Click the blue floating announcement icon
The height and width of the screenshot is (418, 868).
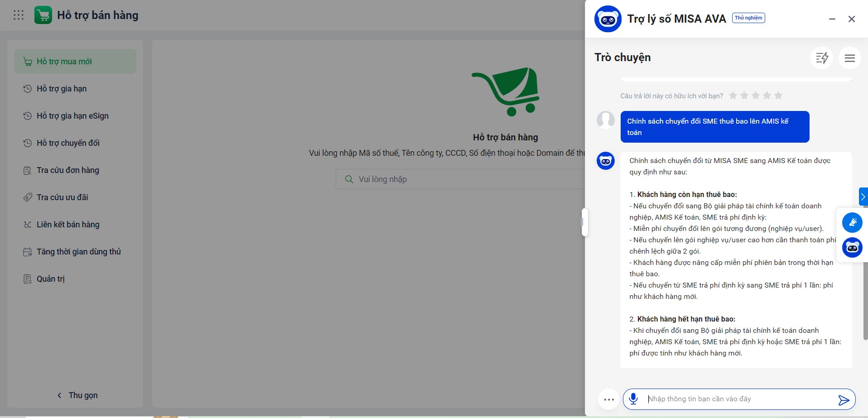852,222
